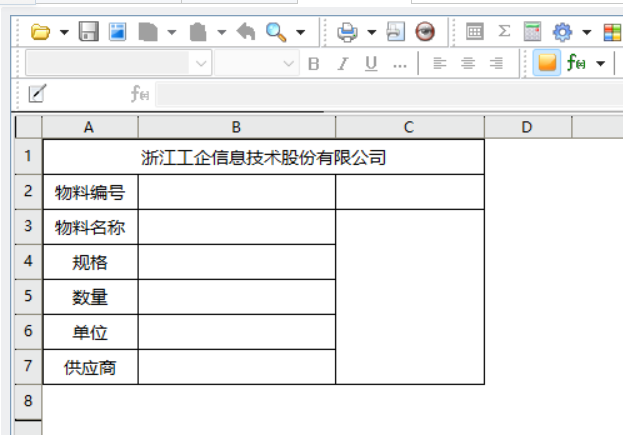Align text center
623x435 pixels.
coord(468,63)
